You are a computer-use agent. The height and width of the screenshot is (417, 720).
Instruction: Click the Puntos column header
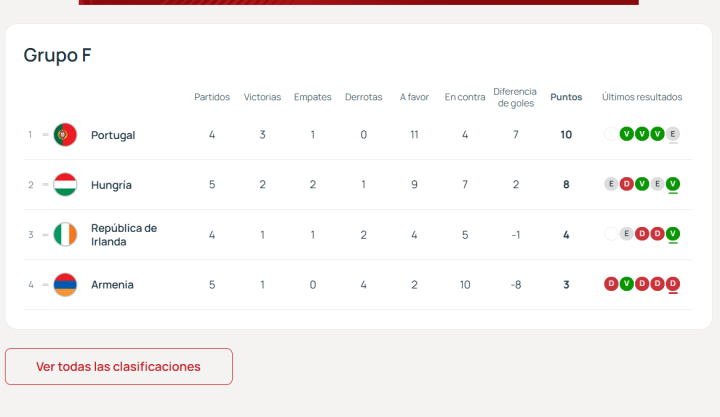coord(566,97)
